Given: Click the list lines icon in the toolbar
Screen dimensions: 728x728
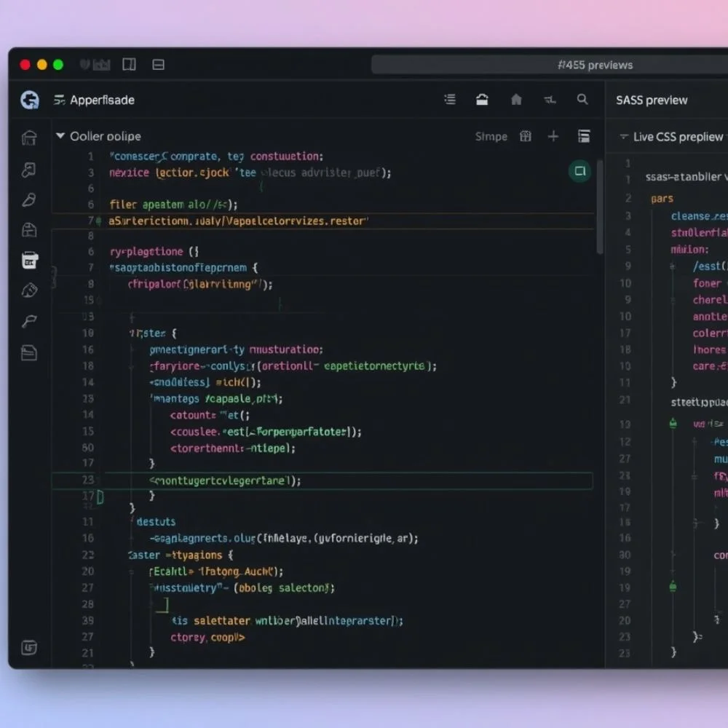Looking at the screenshot, I should point(450,100).
